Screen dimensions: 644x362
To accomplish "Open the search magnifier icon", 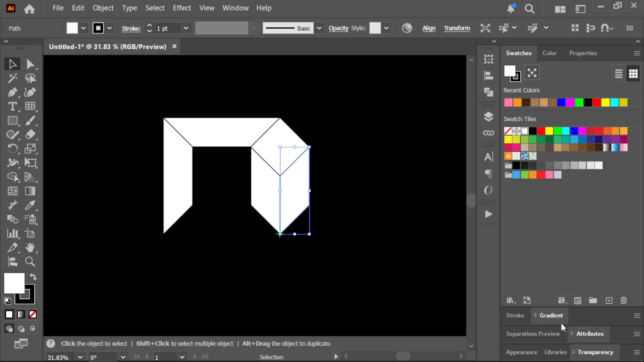I will pos(529,9).
